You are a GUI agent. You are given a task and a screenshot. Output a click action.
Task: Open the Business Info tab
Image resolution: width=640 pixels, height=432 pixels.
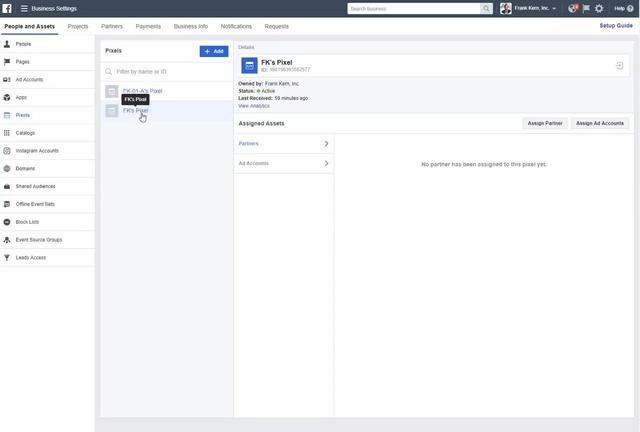pyautogui.click(x=191, y=27)
